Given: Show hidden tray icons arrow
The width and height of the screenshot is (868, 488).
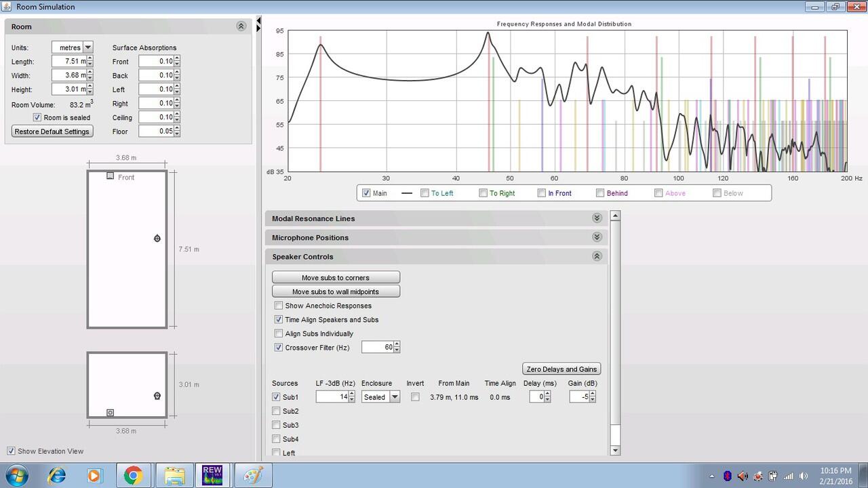Looking at the screenshot, I should [713, 476].
